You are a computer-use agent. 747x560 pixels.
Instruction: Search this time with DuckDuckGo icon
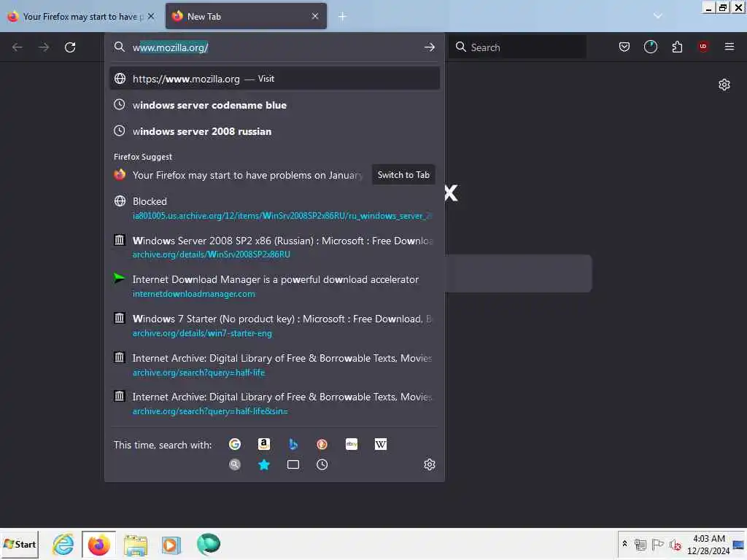(322, 444)
